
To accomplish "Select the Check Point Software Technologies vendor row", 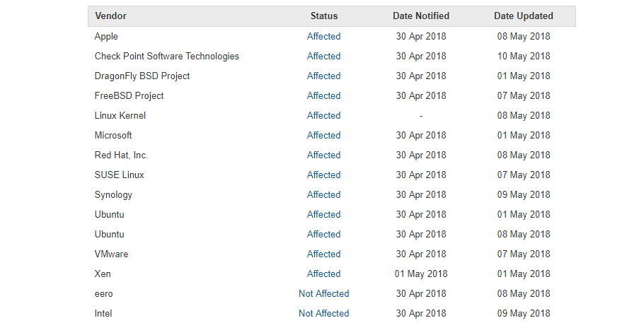I will [x=332, y=56].
